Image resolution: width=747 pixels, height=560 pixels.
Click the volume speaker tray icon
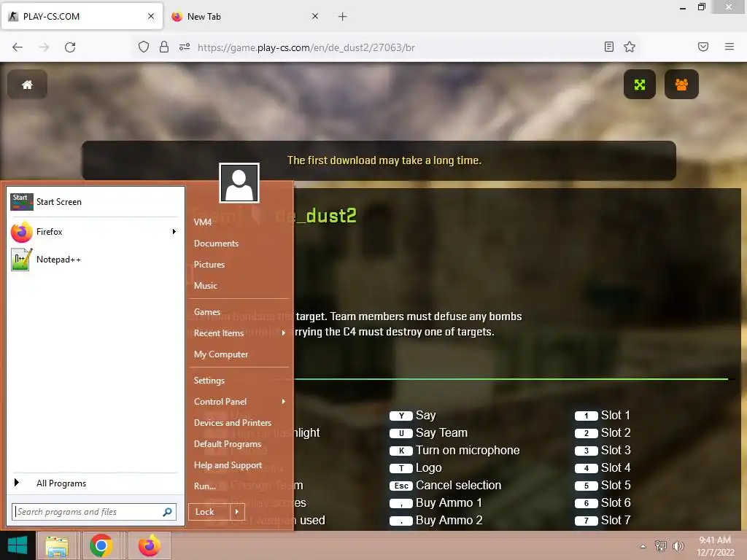tap(678, 545)
